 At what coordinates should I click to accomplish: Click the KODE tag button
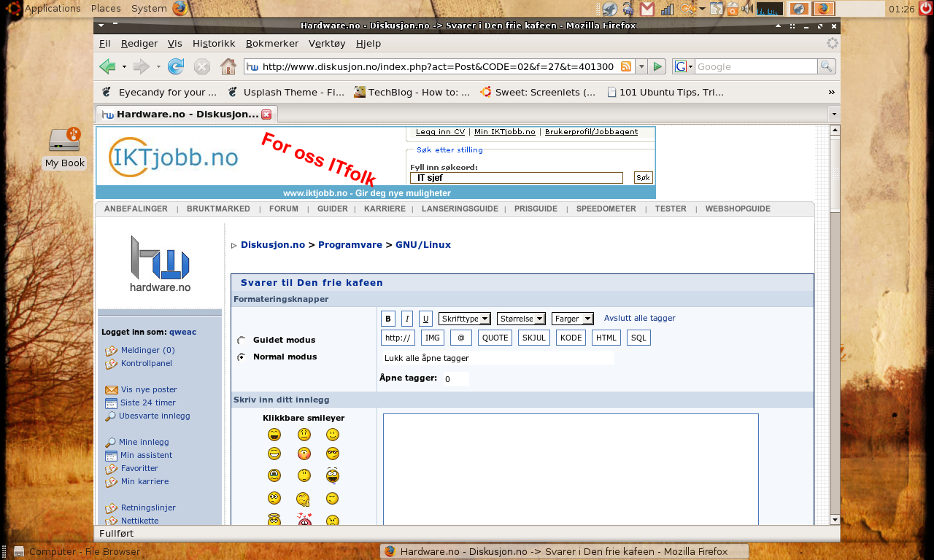pos(571,338)
